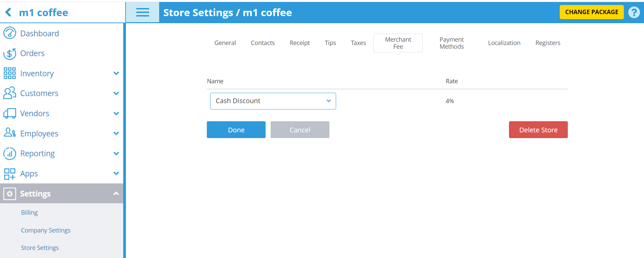Click the Customers people icon
Viewport: 644px width, 258px height.
10,93
